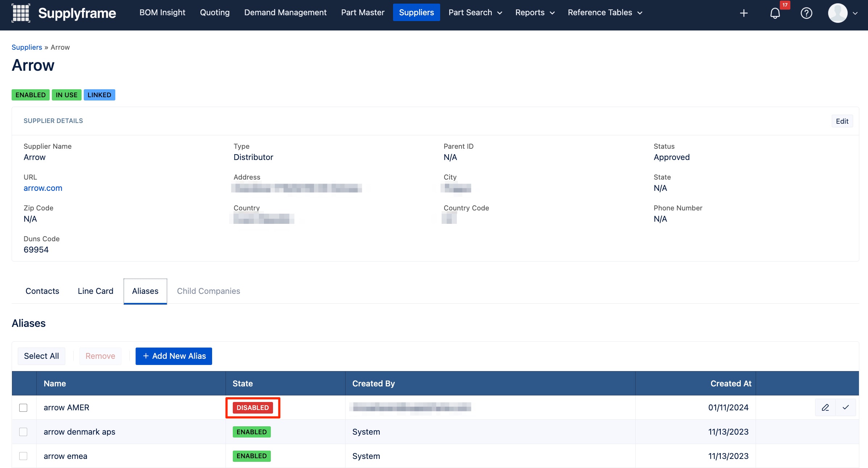Click the pencil edit icon for arrow AMER

[x=825, y=407]
